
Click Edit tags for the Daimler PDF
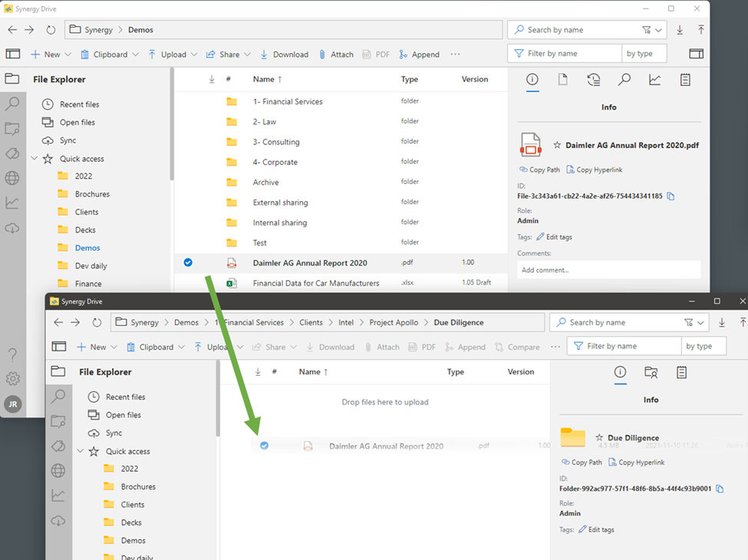point(554,237)
